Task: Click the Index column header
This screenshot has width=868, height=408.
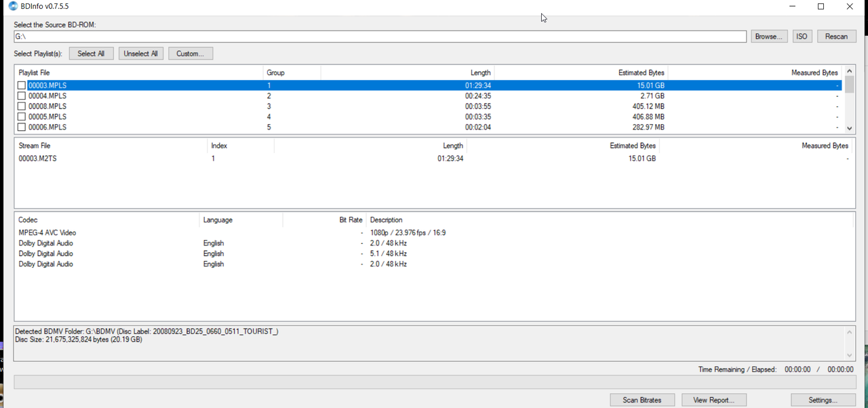Action: [241, 146]
